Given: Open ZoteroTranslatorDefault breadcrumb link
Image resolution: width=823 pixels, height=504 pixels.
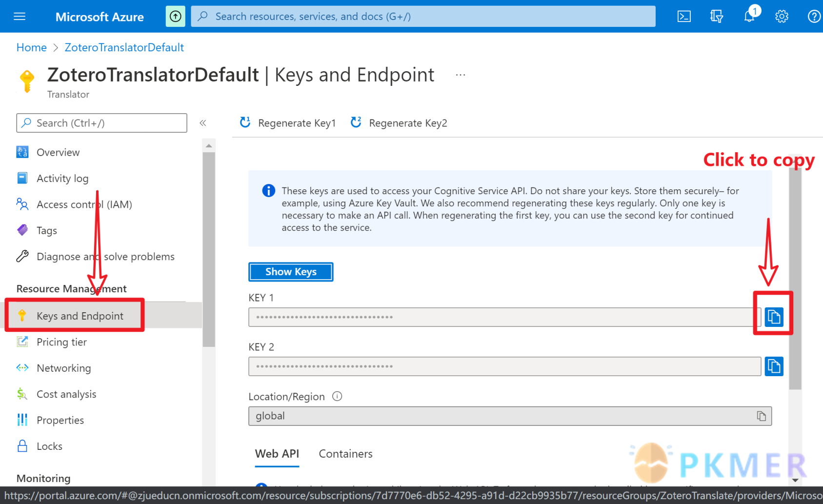Looking at the screenshot, I should pyautogui.click(x=124, y=47).
